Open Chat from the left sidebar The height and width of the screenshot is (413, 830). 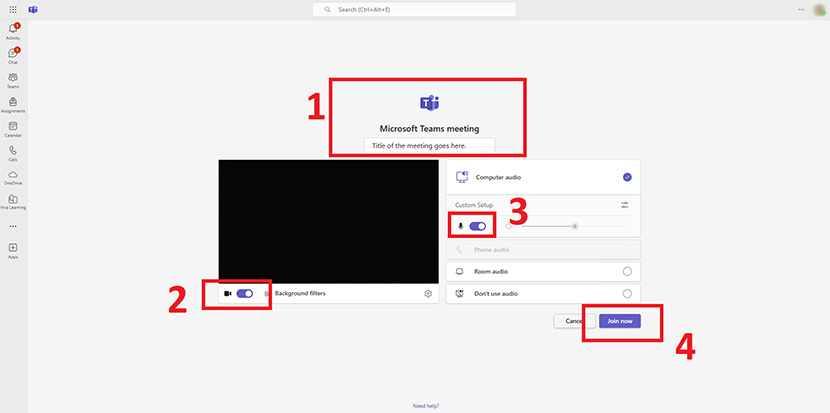13,54
